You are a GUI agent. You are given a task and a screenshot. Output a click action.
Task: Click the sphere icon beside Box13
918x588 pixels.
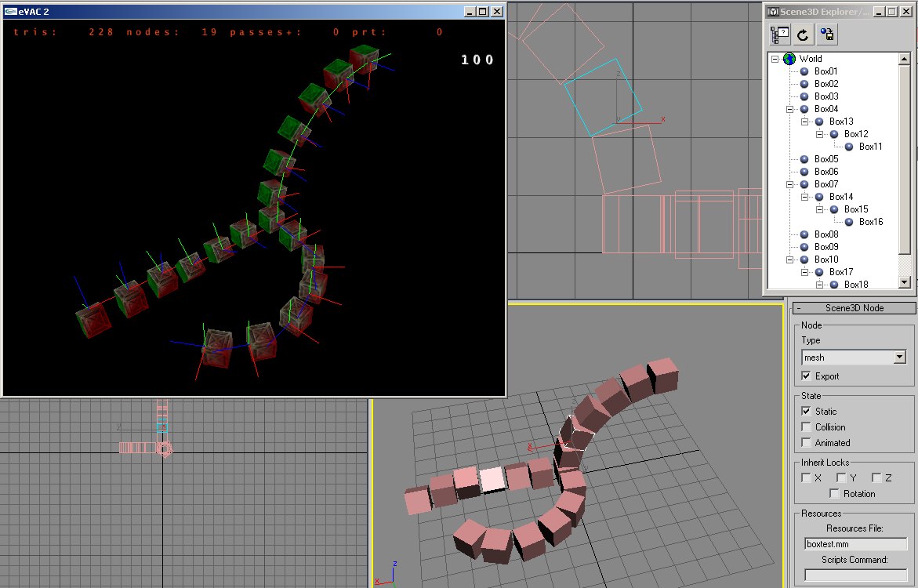[x=819, y=122]
